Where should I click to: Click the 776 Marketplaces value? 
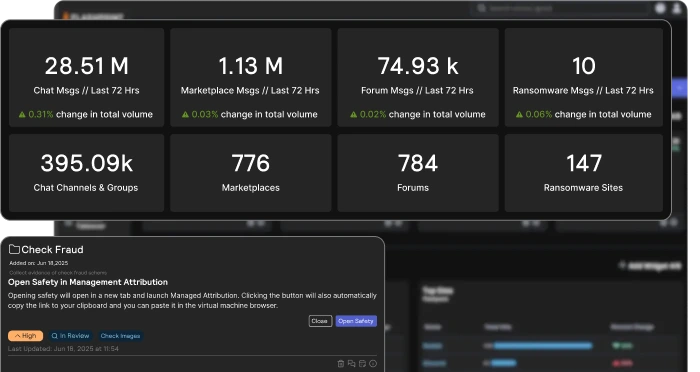(250, 163)
